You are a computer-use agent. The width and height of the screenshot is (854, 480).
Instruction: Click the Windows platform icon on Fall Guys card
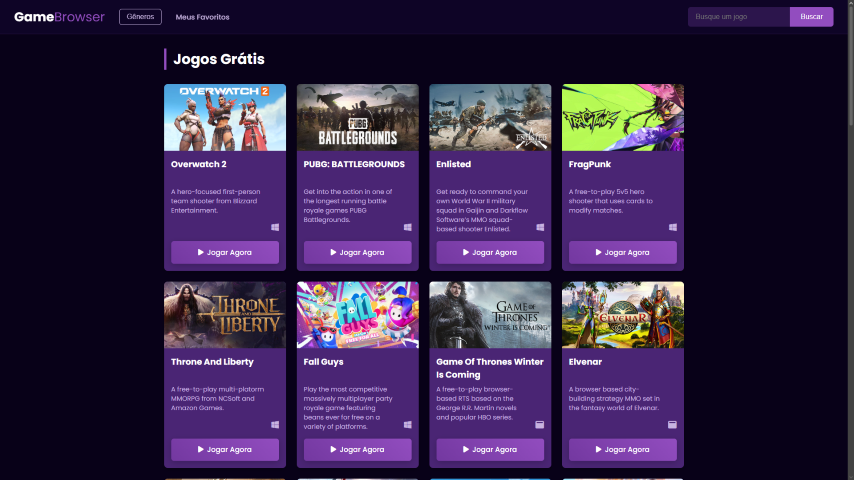(x=407, y=424)
